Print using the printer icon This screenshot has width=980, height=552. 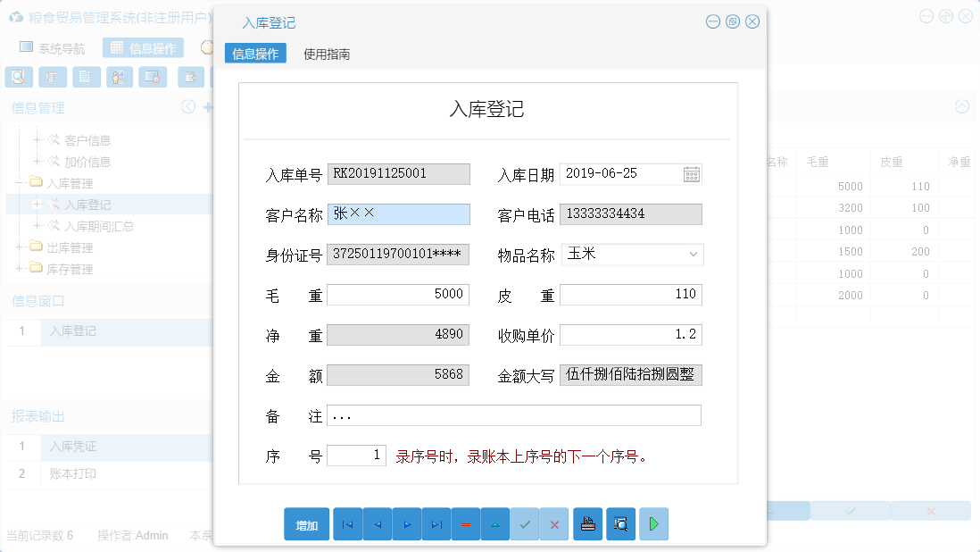click(587, 524)
